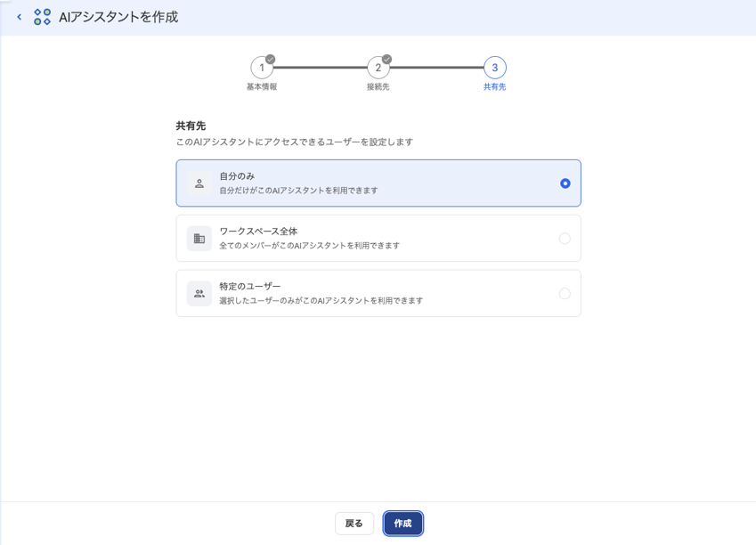Click the person icon for 自分のみ
The height and width of the screenshot is (545, 756).
pos(199,183)
